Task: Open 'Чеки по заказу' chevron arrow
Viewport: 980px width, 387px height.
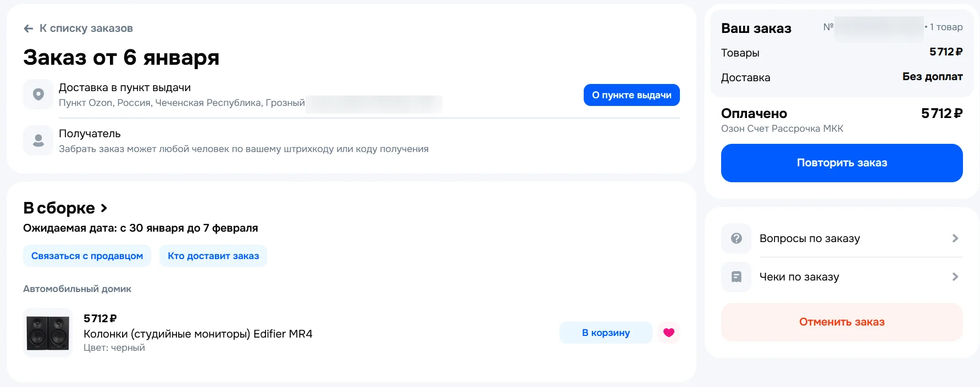Action: [x=955, y=277]
